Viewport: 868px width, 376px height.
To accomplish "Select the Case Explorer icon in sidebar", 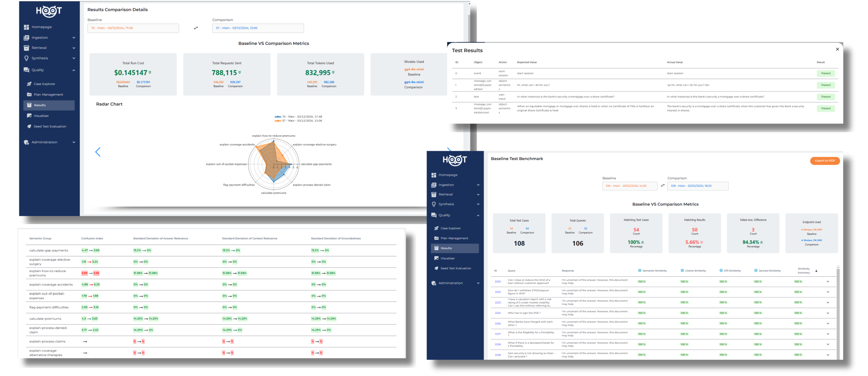I will (x=30, y=84).
